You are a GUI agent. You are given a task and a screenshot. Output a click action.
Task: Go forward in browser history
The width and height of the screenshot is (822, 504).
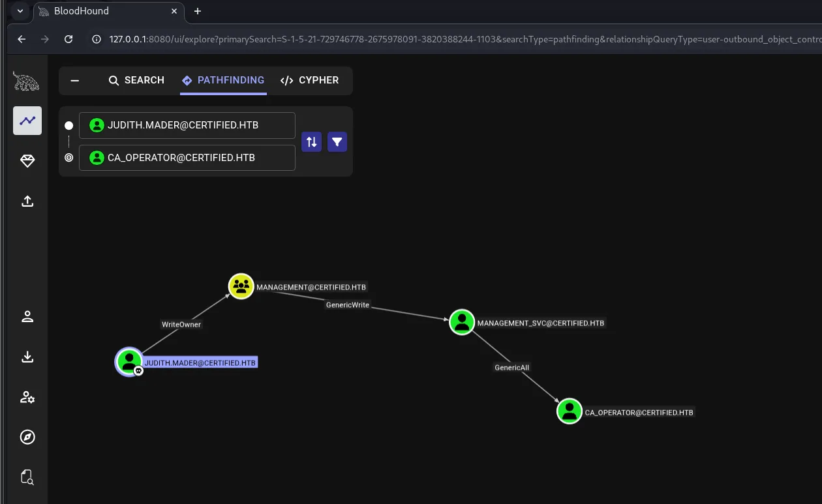pyautogui.click(x=45, y=39)
